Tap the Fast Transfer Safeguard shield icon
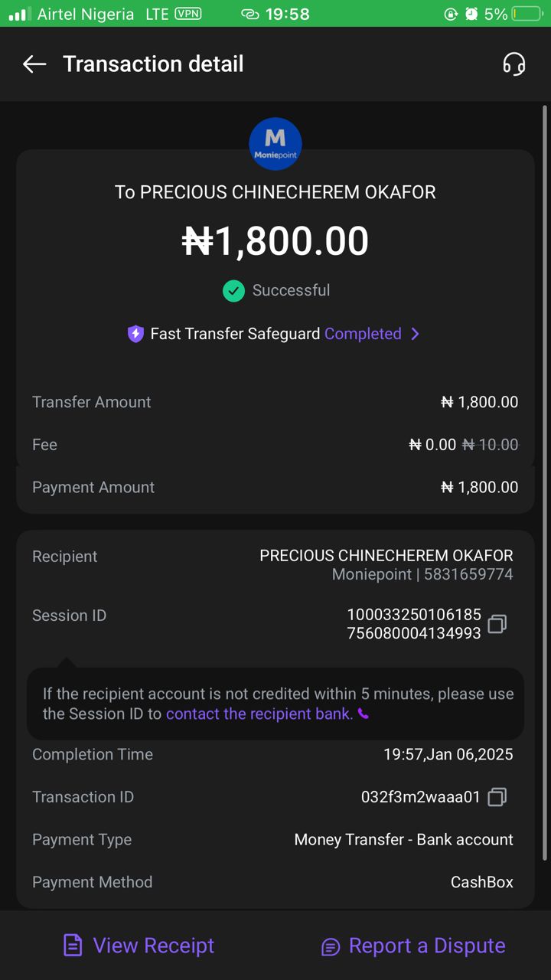Screen dimensions: 551x980 click(135, 334)
